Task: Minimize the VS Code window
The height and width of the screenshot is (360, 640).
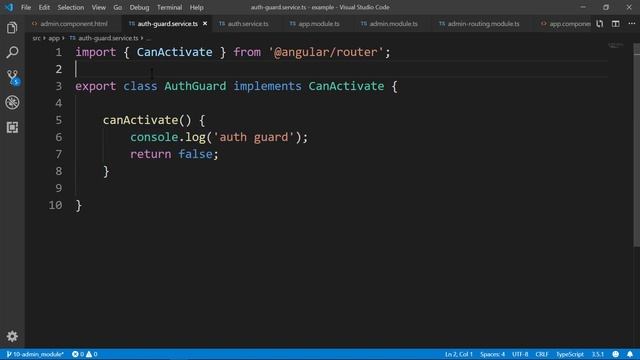Action: pyautogui.click(x=583, y=7)
